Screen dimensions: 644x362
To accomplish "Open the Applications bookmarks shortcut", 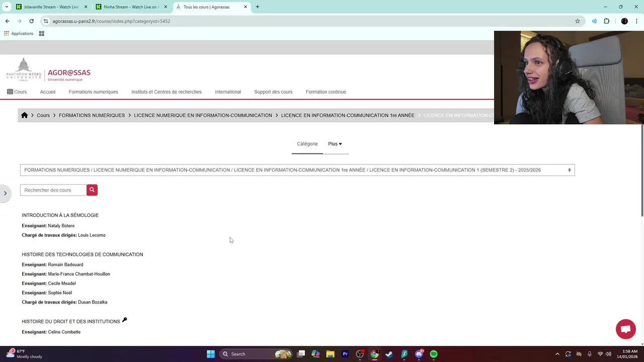I will click(19, 34).
